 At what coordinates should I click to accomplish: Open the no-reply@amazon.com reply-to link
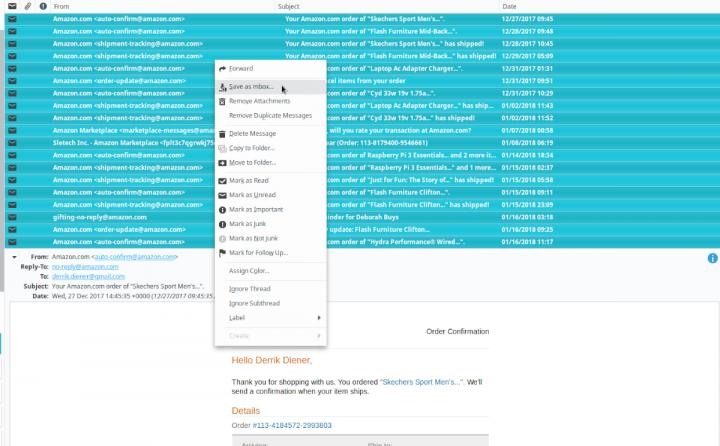pos(85,267)
